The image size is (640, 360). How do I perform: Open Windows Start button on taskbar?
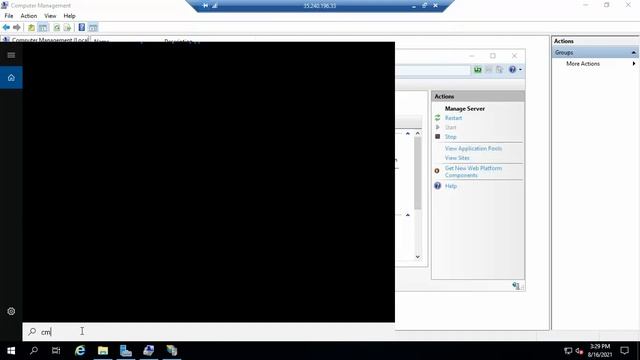[11, 351]
